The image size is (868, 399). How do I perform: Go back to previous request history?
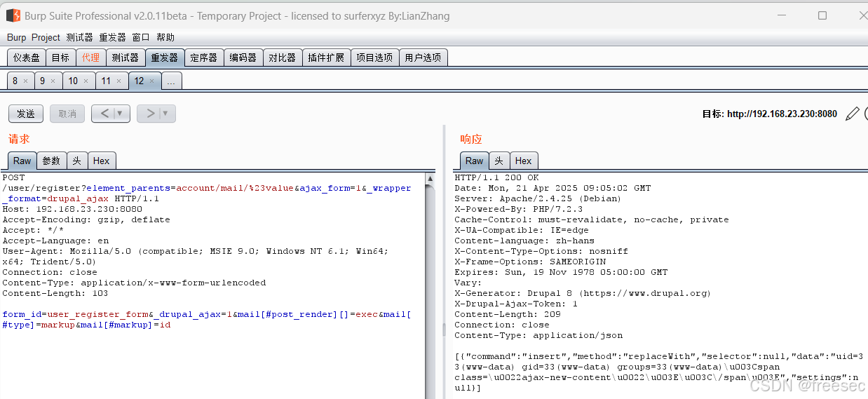coord(104,114)
